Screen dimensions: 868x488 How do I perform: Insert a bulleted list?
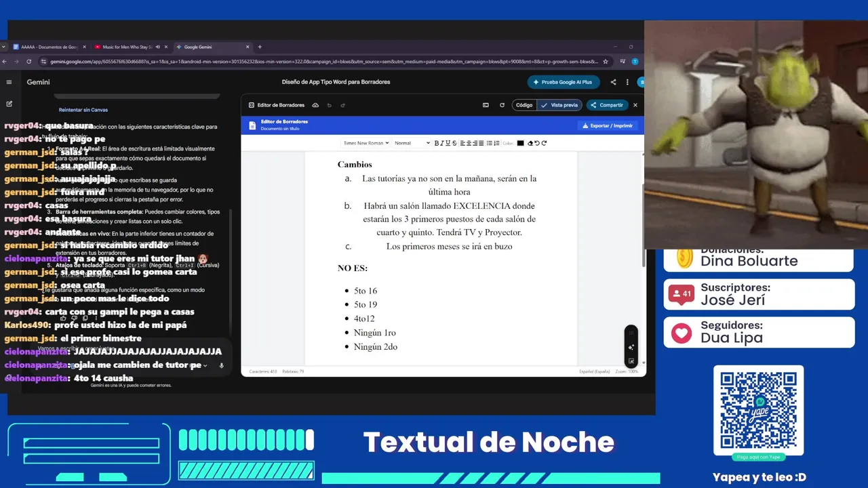coord(490,143)
